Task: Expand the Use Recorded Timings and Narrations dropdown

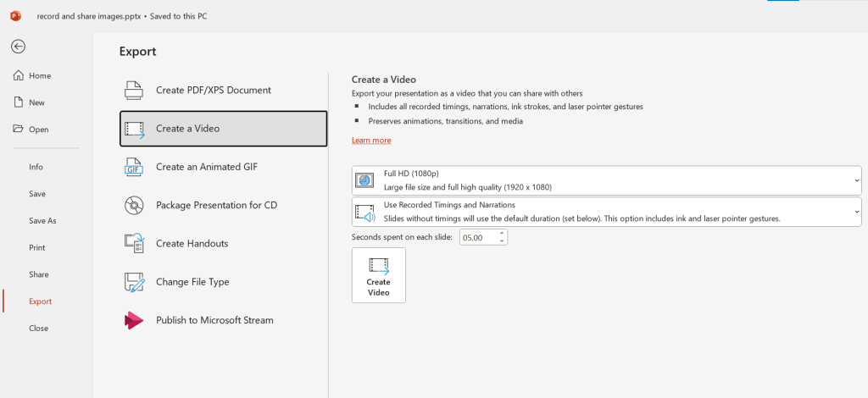Action: pyautogui.click(x=606, y=212)
